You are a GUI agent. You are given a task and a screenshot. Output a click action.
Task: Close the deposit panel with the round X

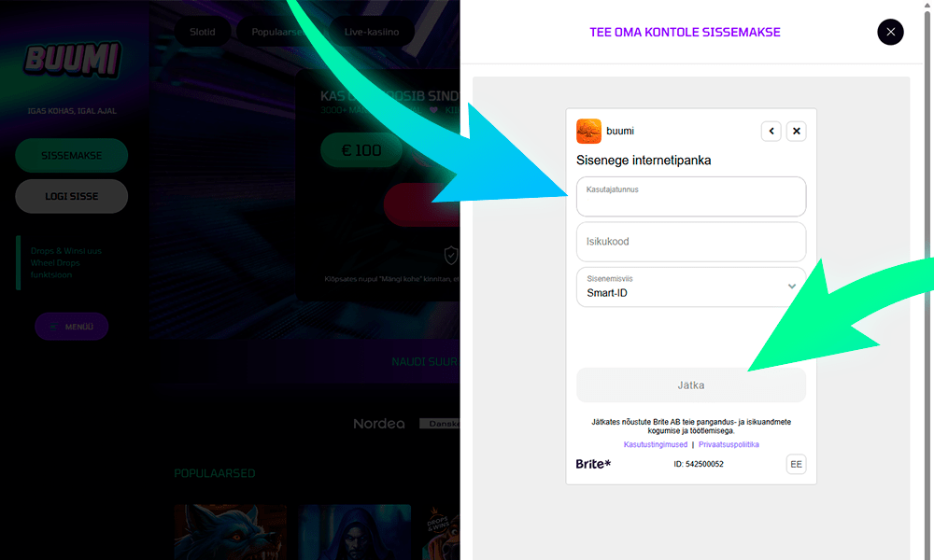coord(890,32)
